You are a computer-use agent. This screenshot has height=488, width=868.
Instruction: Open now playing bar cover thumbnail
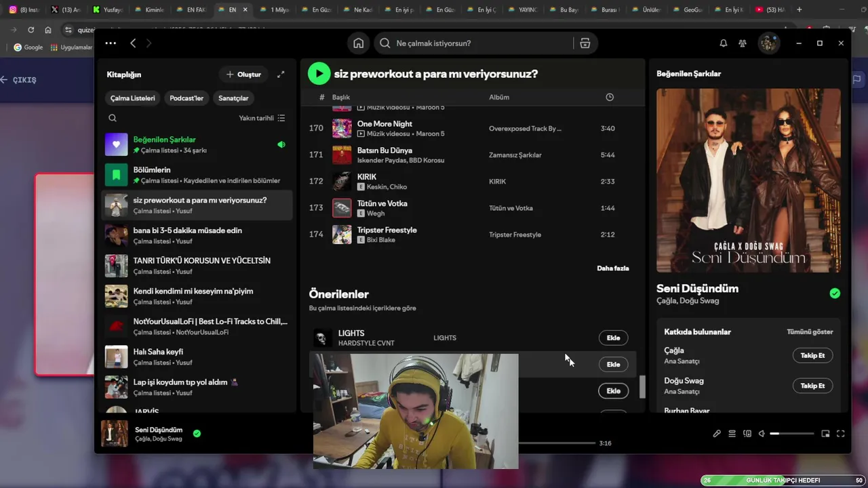pyautogui.click(x=114, y=434)
